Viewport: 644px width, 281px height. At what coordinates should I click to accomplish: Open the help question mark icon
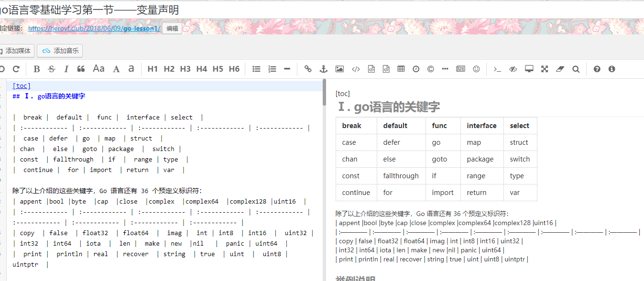point(597,69)
